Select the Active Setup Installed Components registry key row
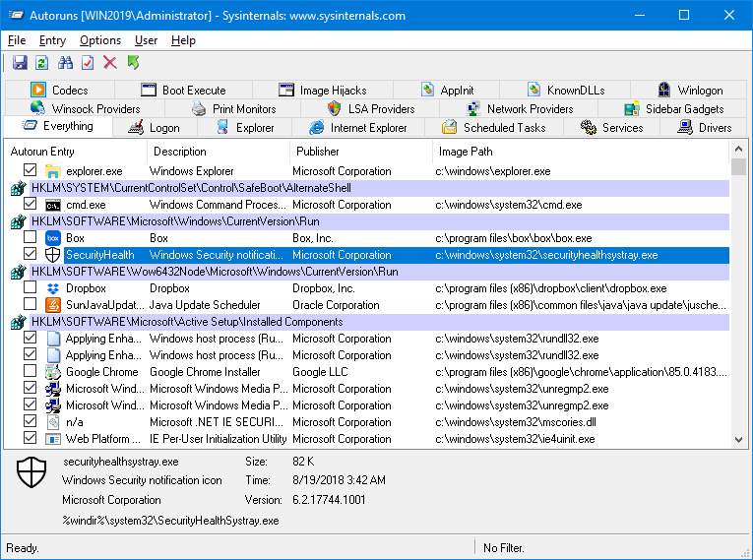This screenshot has width=753, height=560. click(370, 322)
